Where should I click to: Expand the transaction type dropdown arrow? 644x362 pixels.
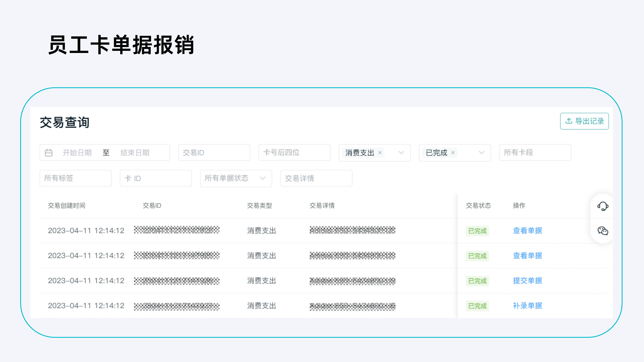tap(401, 153)
